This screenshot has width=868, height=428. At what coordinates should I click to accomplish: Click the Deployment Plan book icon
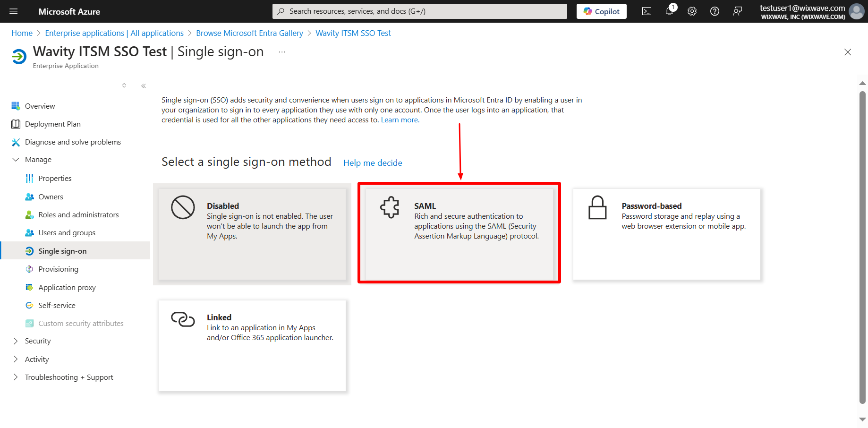16,124
